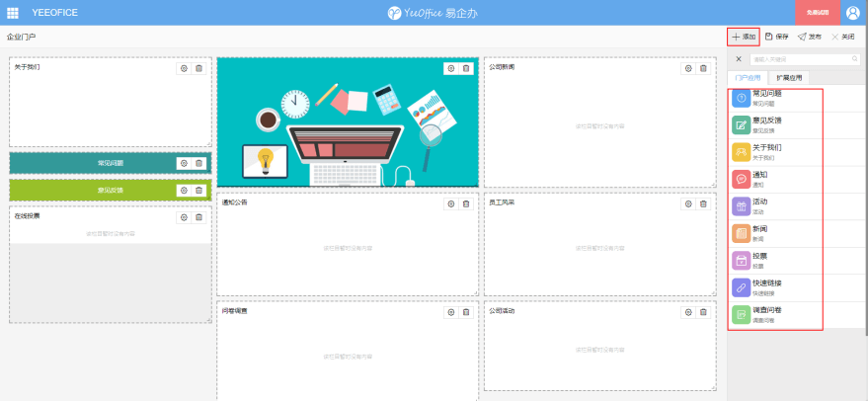Add the 活动 widget from the list
This screenshot has height=402, width=868.
click(741, 205)
